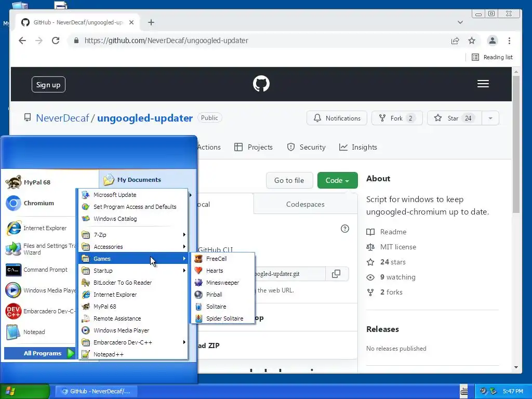Open Microsoft Update in All Programs
The width and height of the screenshot is (532, 399).
click(x=133, y=195)
